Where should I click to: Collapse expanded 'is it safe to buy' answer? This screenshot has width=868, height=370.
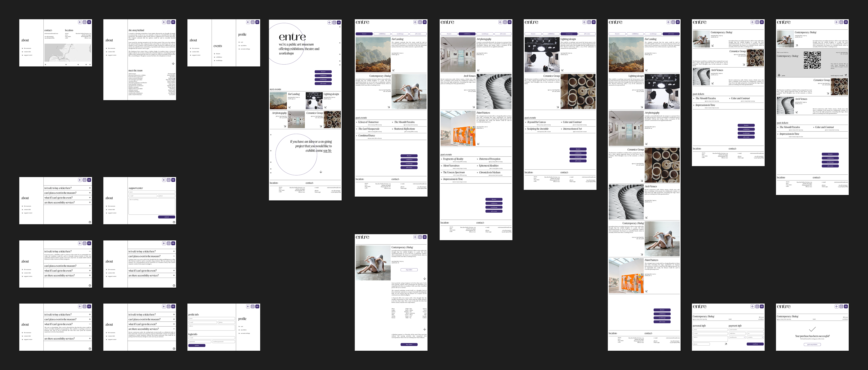tap(90, 251)
